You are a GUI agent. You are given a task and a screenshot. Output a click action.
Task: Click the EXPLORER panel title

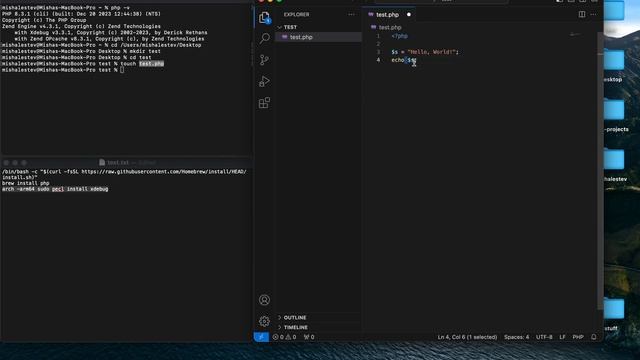[296, 14]
